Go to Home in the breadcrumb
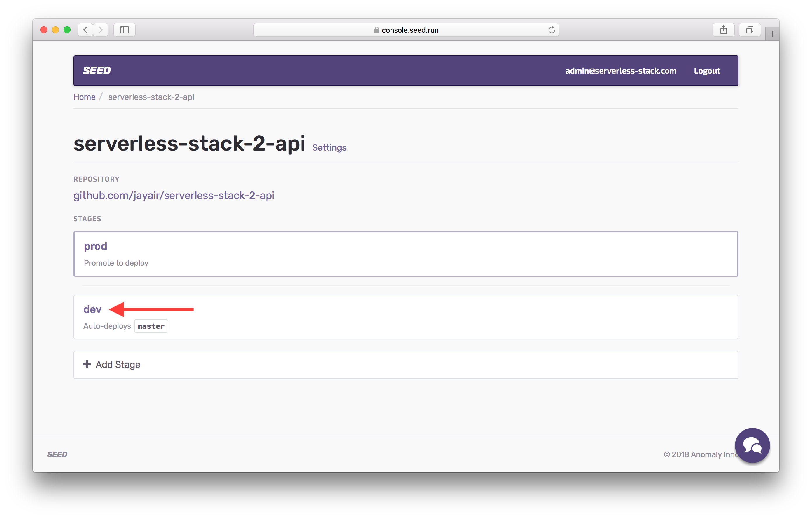The width and height of the screenshot is (812, 519). tap(84, 97)
